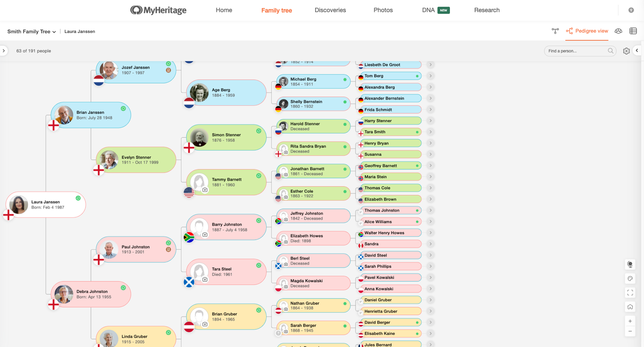The height and width of the screenshot is (347, 644).
Task: Switch to the List view icon
Action: [633, 31]
